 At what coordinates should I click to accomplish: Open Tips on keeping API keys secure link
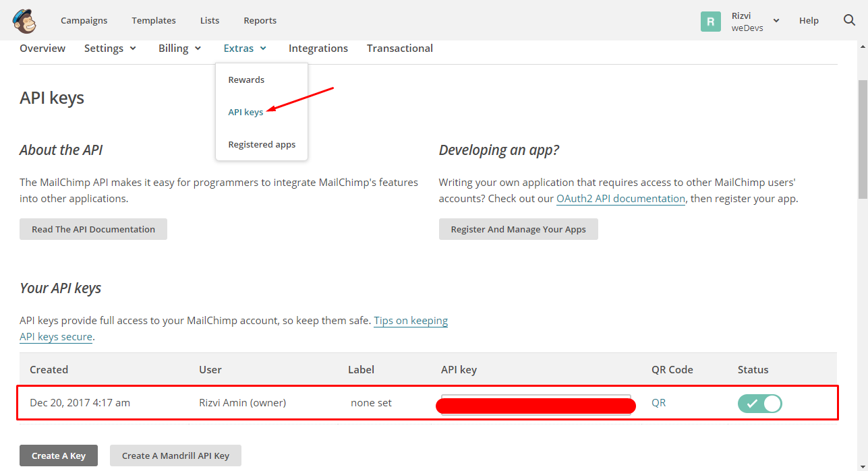(411, 321)
